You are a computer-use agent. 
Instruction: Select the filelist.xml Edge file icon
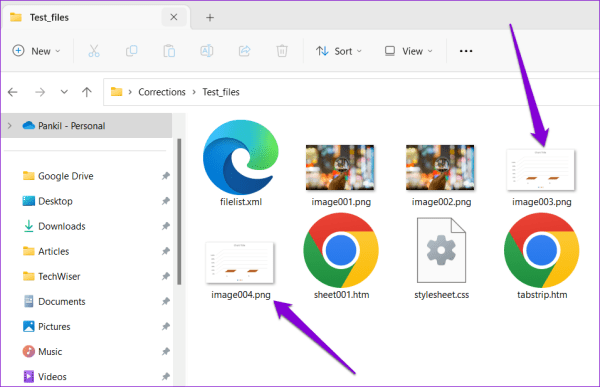241,157
